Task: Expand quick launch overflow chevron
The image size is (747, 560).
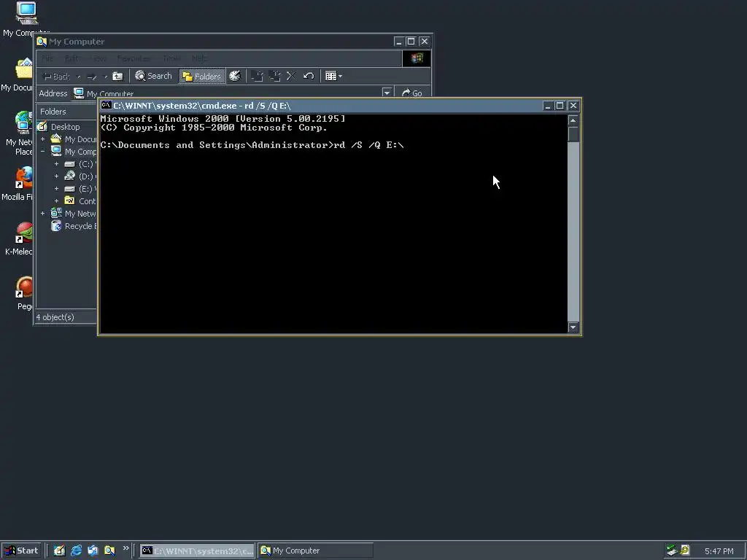Action: 125,548
